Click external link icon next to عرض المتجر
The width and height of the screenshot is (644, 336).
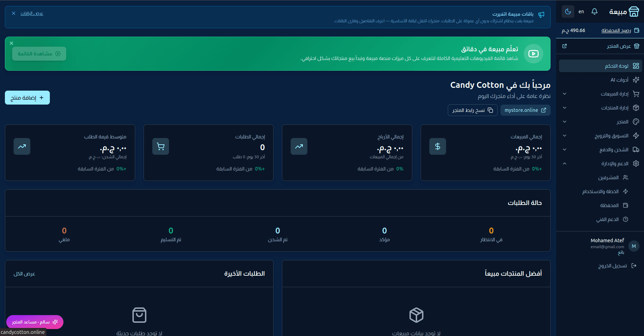click(x=565, y=46)
